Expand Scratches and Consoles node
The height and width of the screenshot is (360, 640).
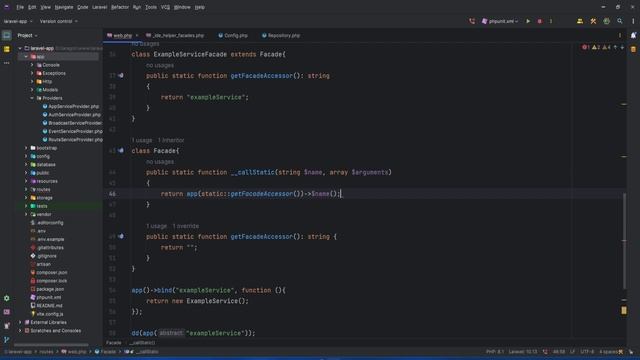[20, 331]
